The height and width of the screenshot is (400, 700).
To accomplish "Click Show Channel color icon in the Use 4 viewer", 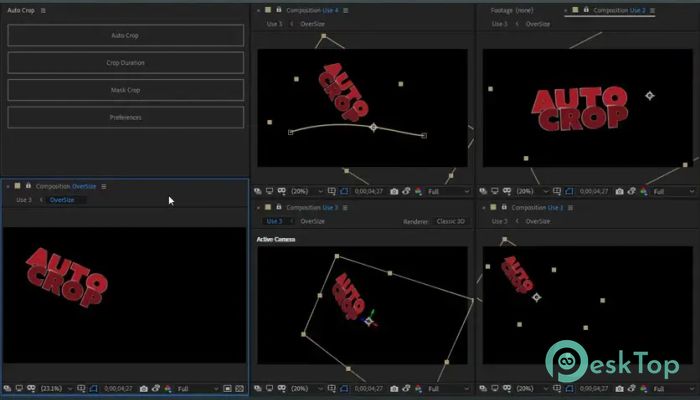I will tap(418, 191).
